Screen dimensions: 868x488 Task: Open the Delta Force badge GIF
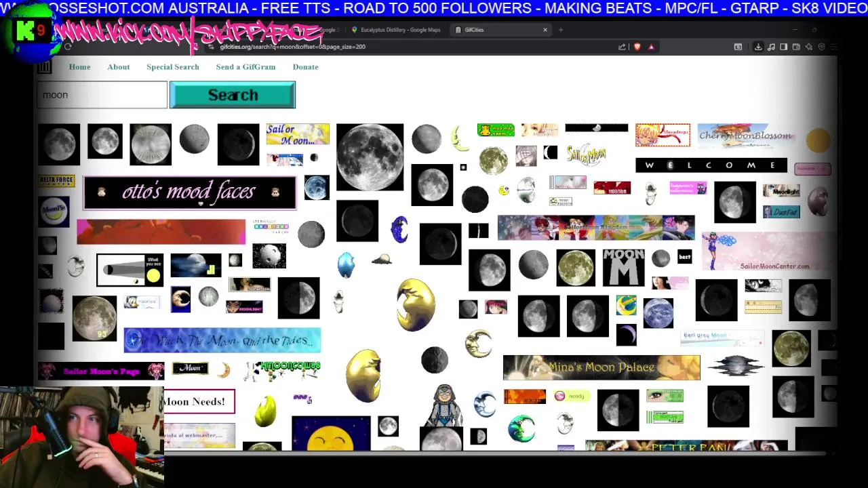(56, 181)
